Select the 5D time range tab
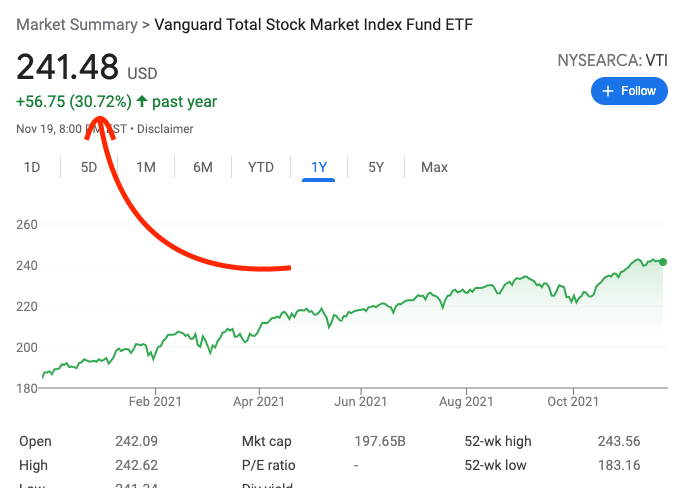This screenshot has width=686, height=488. [89, 167]
